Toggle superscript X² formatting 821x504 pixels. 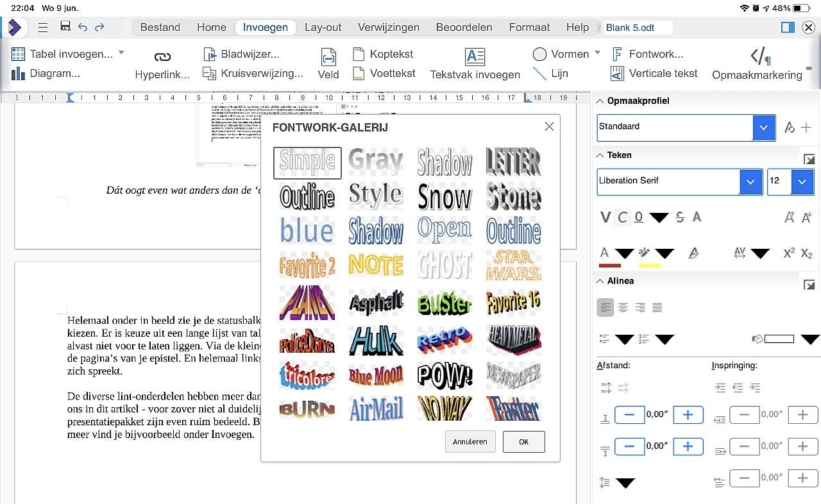790,253
